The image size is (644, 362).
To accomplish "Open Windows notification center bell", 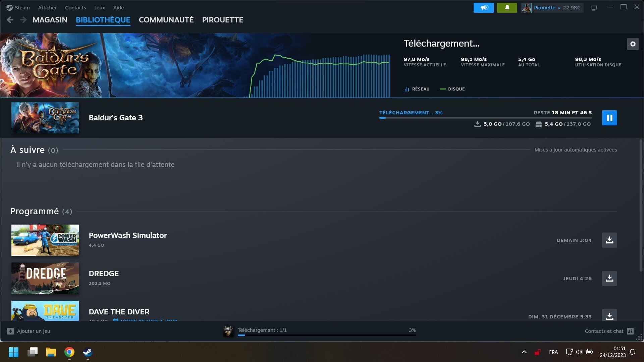I will (x=632, y=352).
